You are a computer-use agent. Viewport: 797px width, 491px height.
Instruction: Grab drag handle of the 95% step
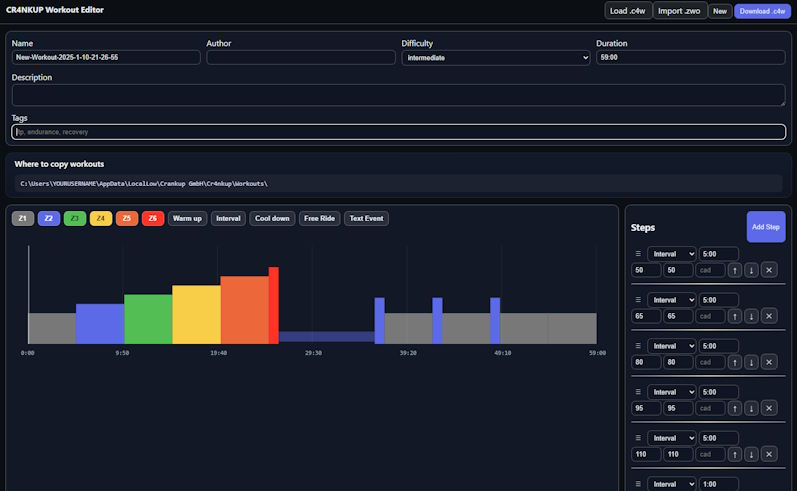(638, 392)
